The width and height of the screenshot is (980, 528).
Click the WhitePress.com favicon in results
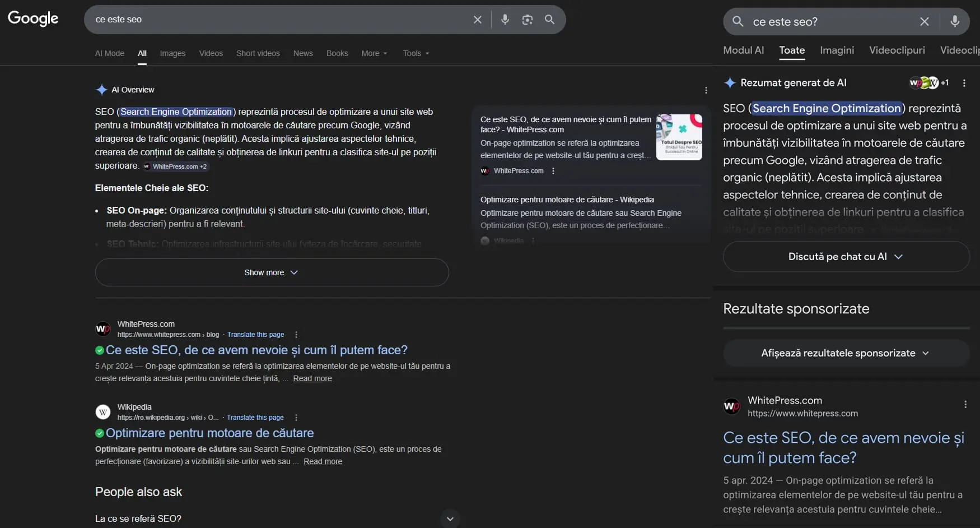click(x=102, y=328)
